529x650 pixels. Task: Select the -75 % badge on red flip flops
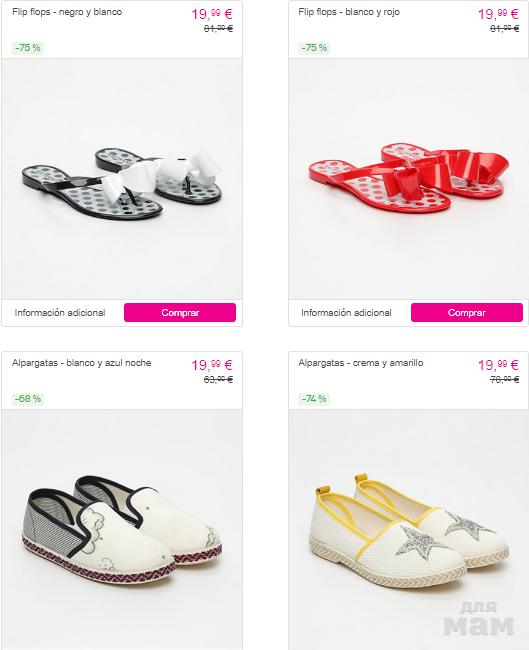(314, 48)
